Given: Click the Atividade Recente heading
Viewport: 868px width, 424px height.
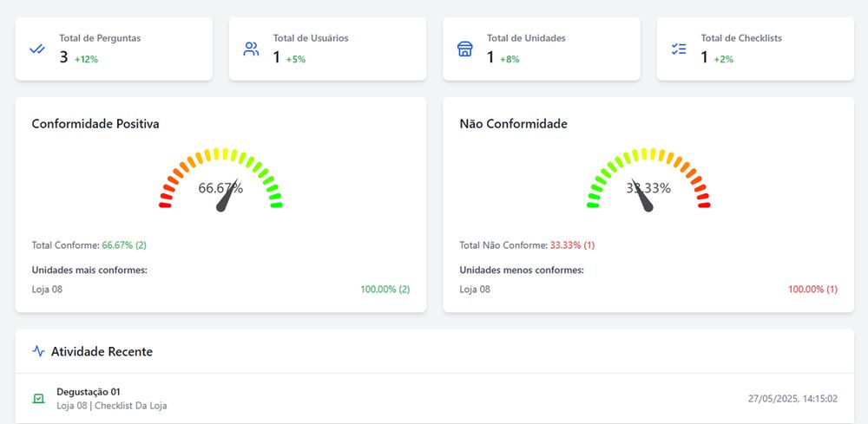Looking at the screenshot, I should click(102, 351).
